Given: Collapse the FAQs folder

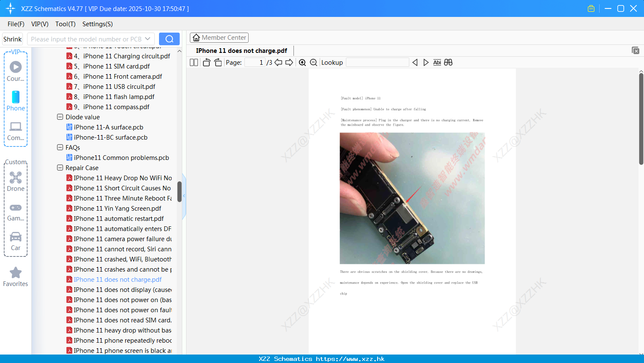Looking at the screenshot, I should [x=60, y=147].
